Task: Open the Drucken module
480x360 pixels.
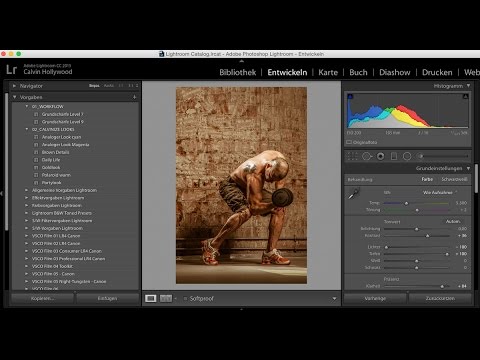Action: (437, 72)
